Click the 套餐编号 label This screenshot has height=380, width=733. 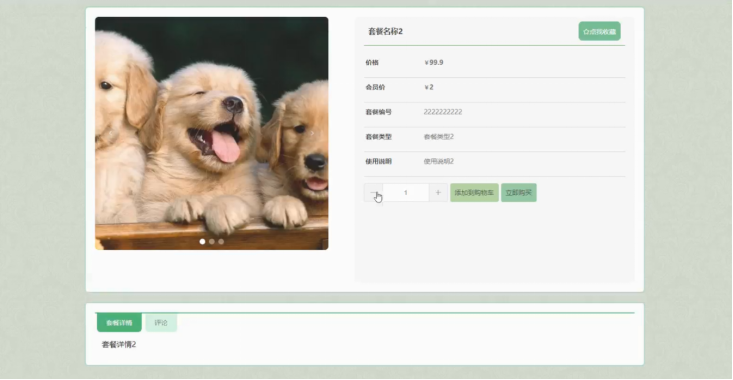[x=379, y=112]
